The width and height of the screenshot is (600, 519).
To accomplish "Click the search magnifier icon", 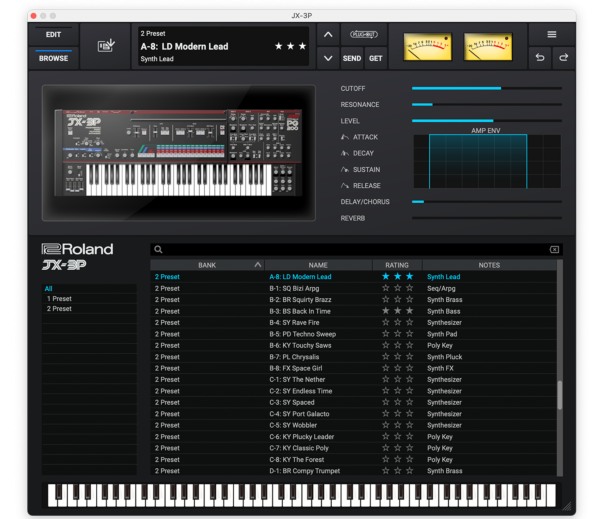I will (x=158, y=250).
